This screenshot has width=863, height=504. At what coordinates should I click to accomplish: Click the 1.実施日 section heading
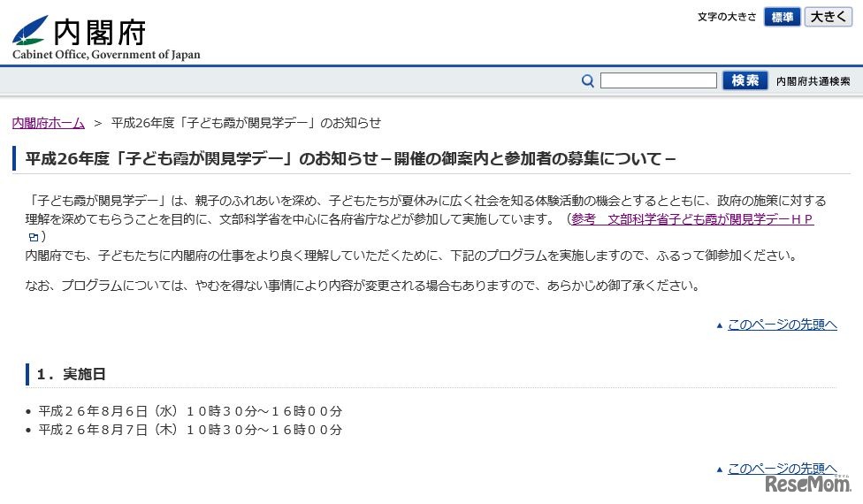point(71,374)
